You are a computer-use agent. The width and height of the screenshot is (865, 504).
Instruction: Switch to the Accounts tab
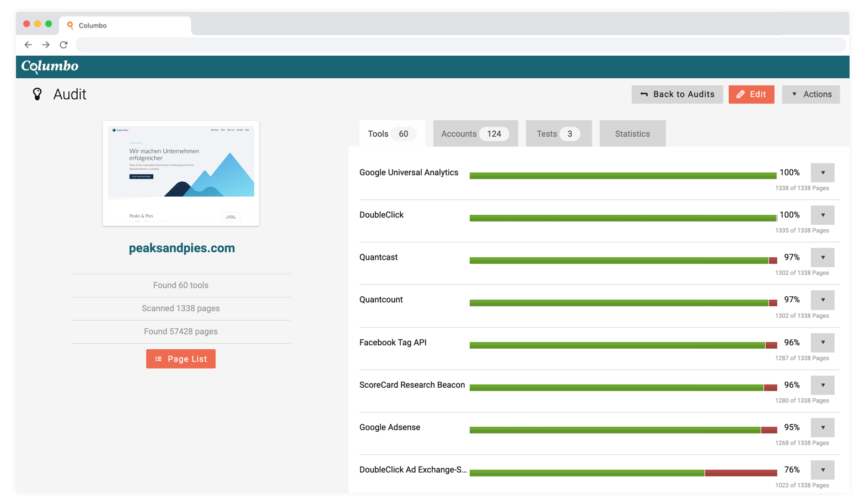click(475, 133)
